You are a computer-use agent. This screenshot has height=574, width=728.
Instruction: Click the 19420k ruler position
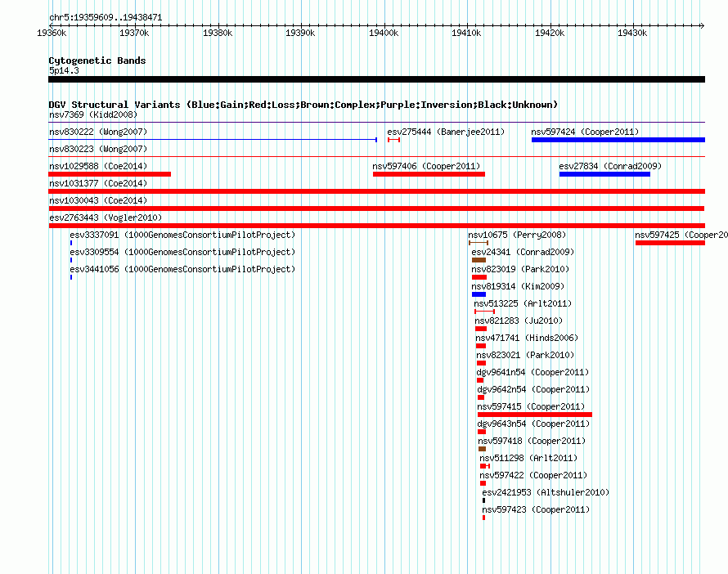pos(550,33)
